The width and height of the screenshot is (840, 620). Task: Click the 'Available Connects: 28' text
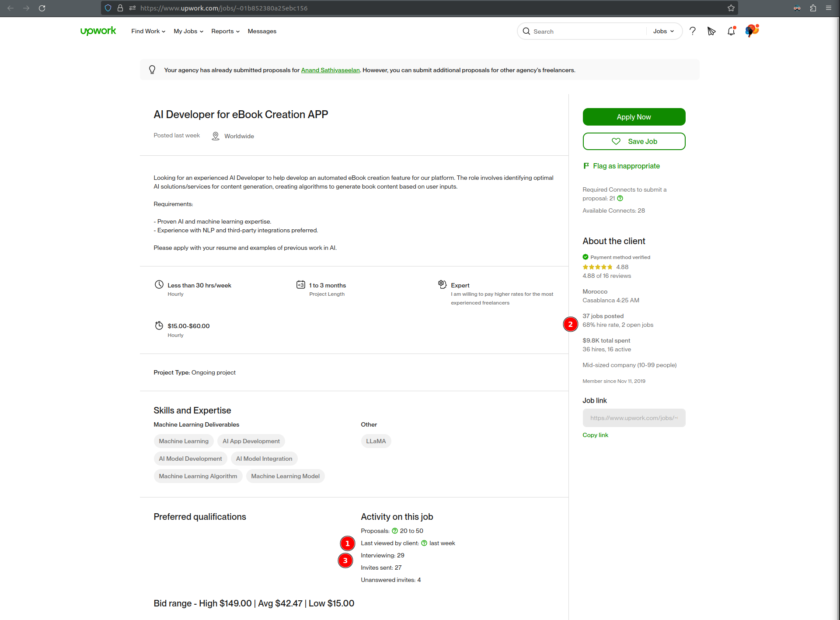pyautogui.click(x=613, y=210)
